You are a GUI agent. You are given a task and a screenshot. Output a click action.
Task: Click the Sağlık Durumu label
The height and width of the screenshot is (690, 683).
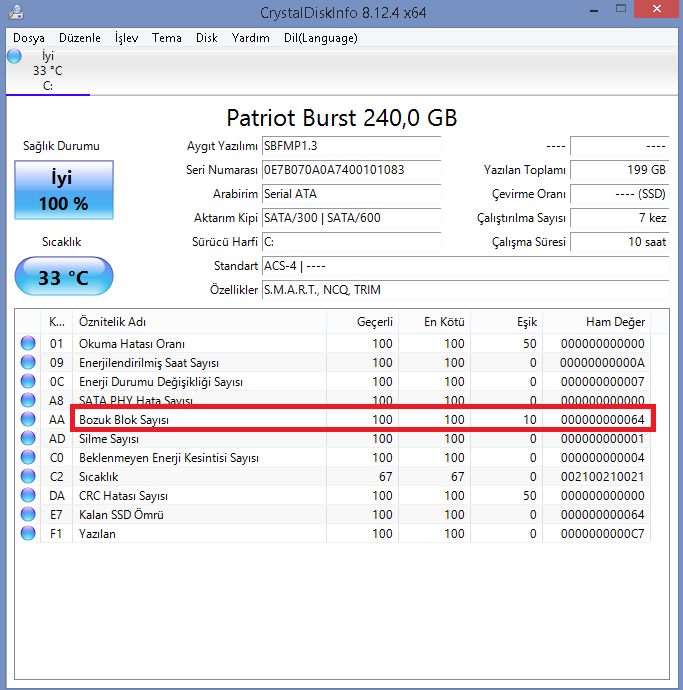61,146
